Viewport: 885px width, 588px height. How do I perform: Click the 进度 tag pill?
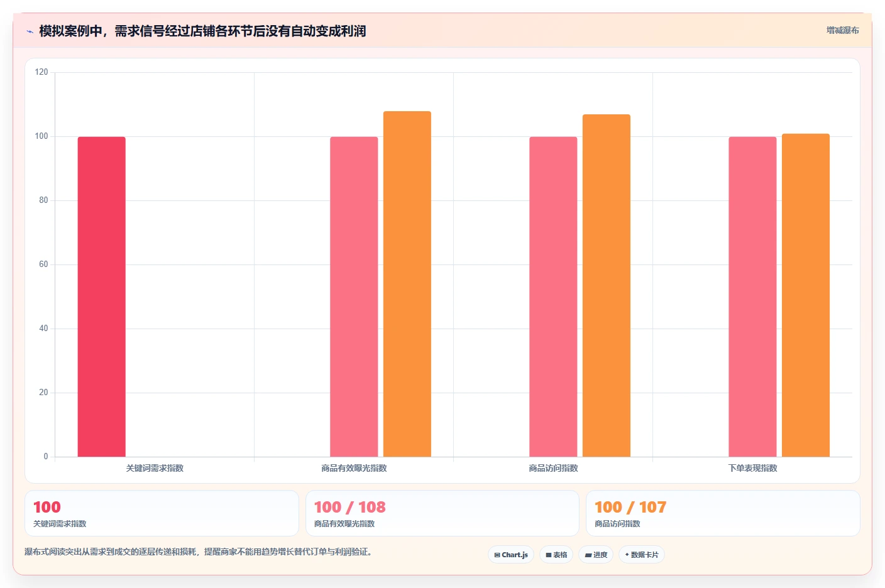[x=596, y=555]
